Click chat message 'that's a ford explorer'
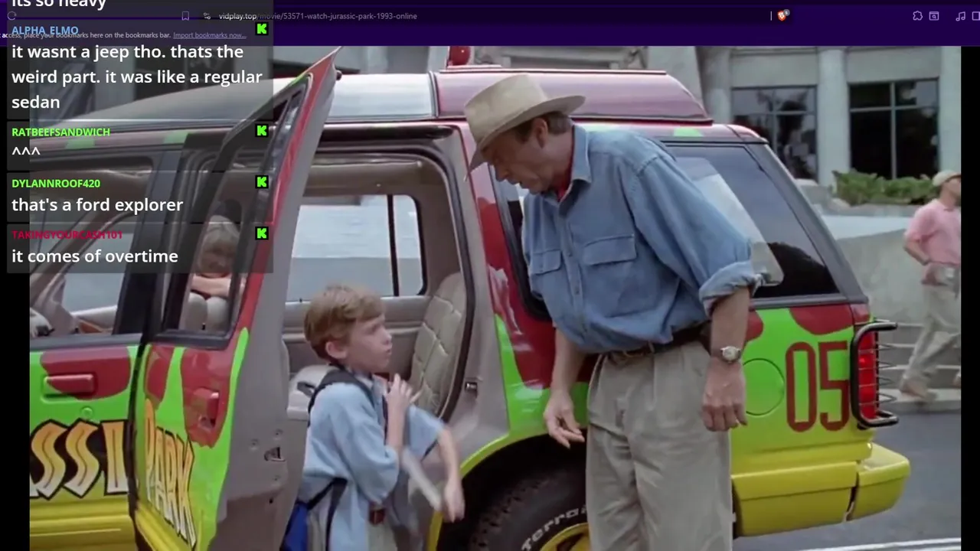The image size is (980, 551). (x=97, y=205)
